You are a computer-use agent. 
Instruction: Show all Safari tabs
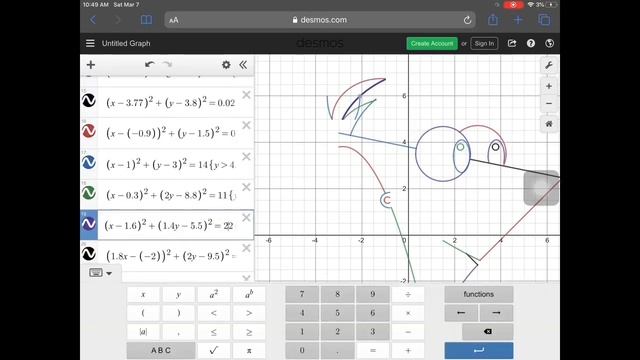tap(544, 20)
